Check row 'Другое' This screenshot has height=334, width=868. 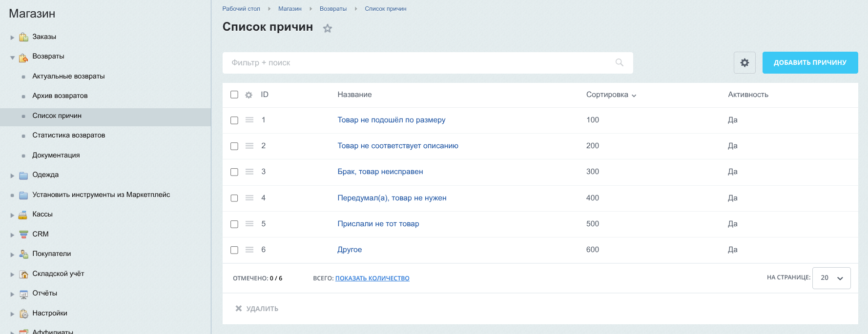[234, 250]
